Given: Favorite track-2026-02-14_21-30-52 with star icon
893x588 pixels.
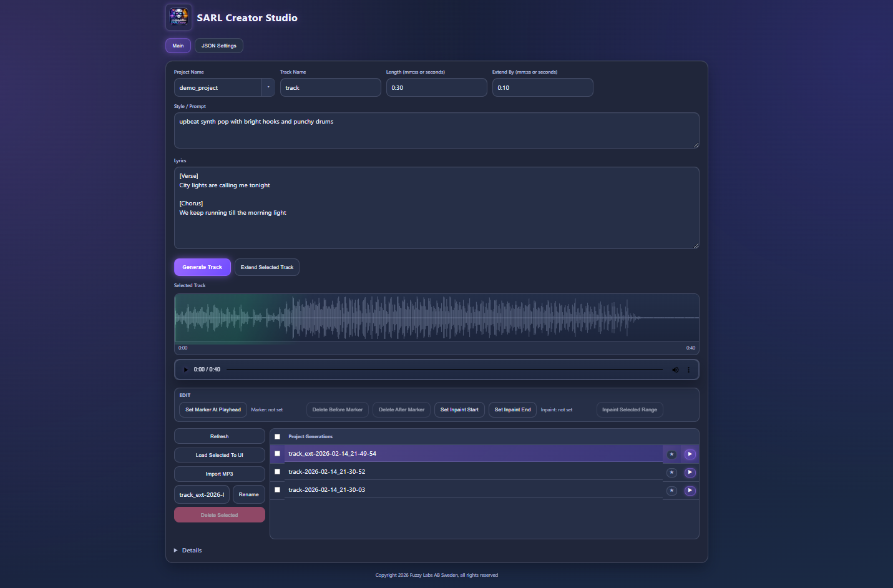Looking at the screenshot, I should 671,473.
